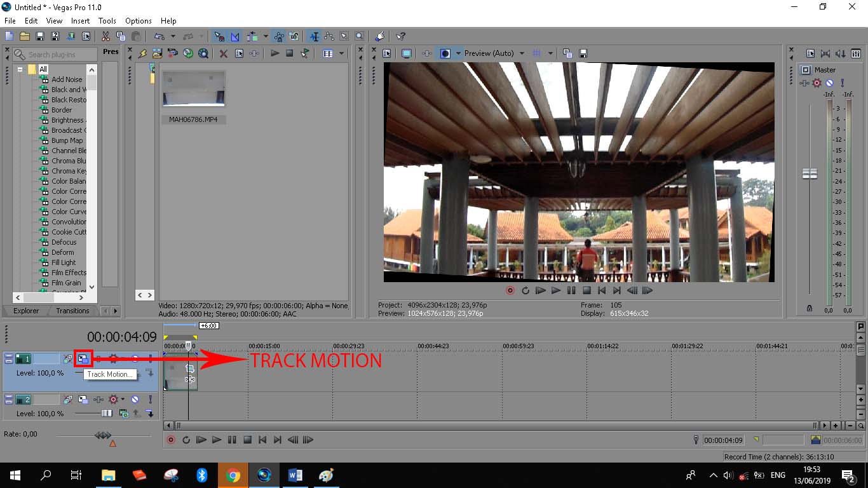Image resolution: width=868 pixels, height=488 pixels.
Task: Click the What's This help icon
Action: pyautogui.click(x=400, y=36)
